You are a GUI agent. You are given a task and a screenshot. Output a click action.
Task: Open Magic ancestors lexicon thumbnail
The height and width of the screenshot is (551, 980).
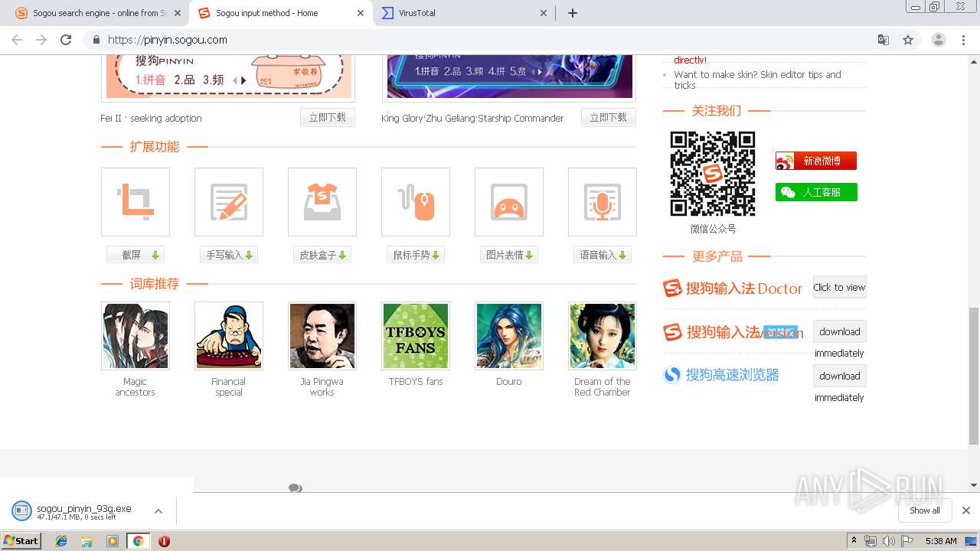(136, 336)
